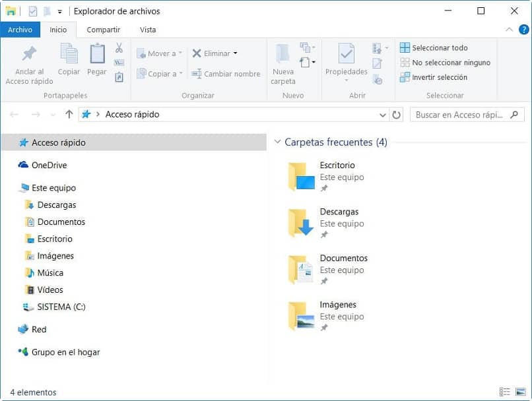532x401 pixels.
Task: Open the Fácil acceso dropdown
Action: [308, 63]
